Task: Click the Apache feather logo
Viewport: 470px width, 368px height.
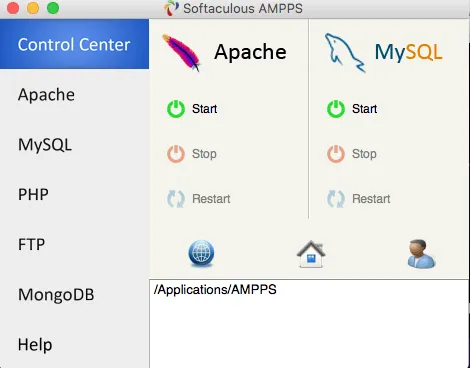Action: [181, 52]
